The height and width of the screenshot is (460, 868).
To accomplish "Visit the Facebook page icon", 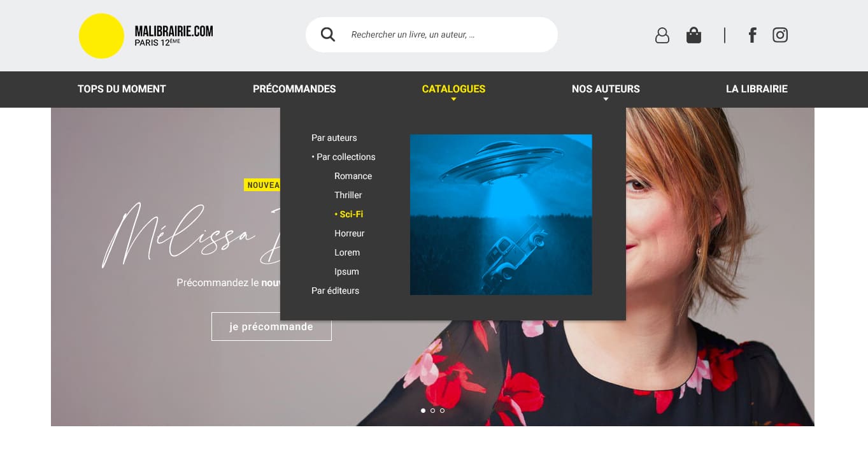I will click(752, 35).
